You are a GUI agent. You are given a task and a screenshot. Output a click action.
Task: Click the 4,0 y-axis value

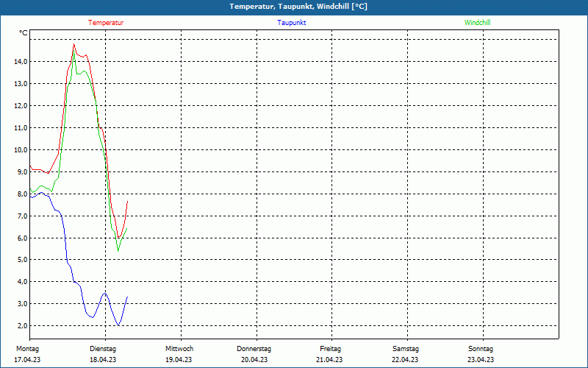(22, 282)
